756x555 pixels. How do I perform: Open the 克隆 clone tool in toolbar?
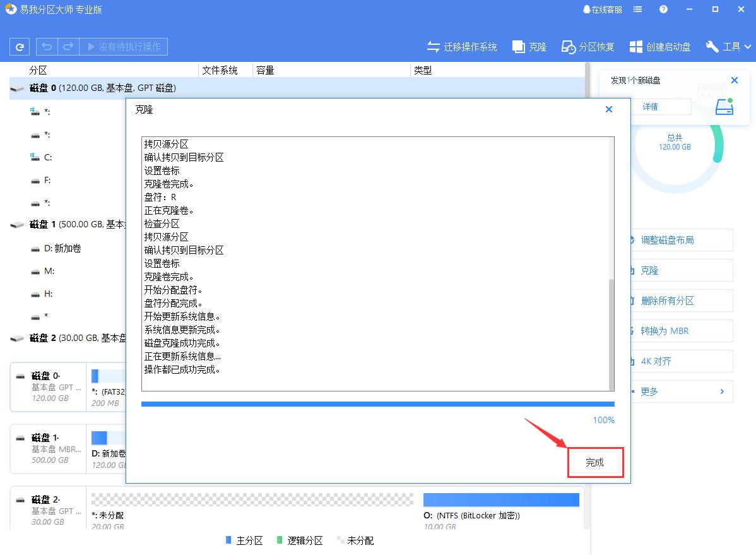pyautogui.click(x=529, y=46)
